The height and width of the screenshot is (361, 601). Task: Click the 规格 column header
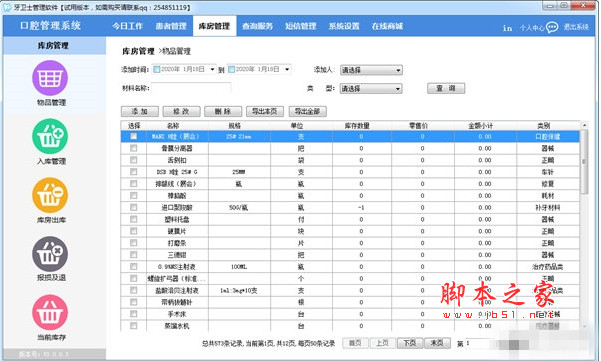pyautogui.click(x=235, y=126)
